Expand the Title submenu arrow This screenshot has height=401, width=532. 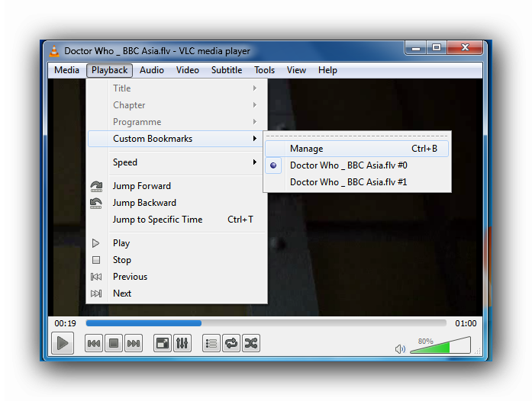(x=254, y=88)
